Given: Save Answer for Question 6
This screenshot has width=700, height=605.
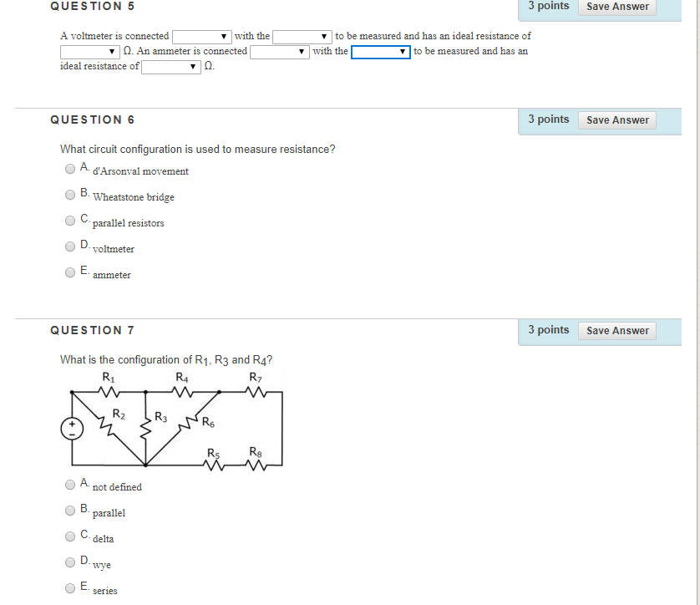Looking at the screenshot, I should tap(616, 119).
